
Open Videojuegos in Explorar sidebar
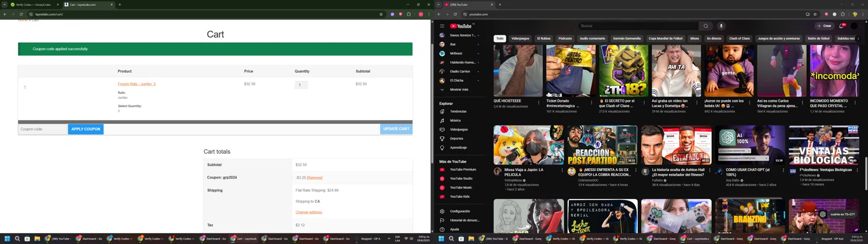[x=460, y=130]
